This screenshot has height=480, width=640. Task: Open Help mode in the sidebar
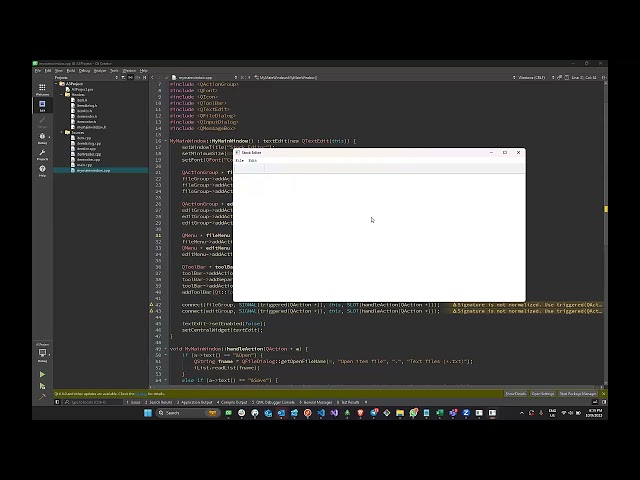click(42, 171)
